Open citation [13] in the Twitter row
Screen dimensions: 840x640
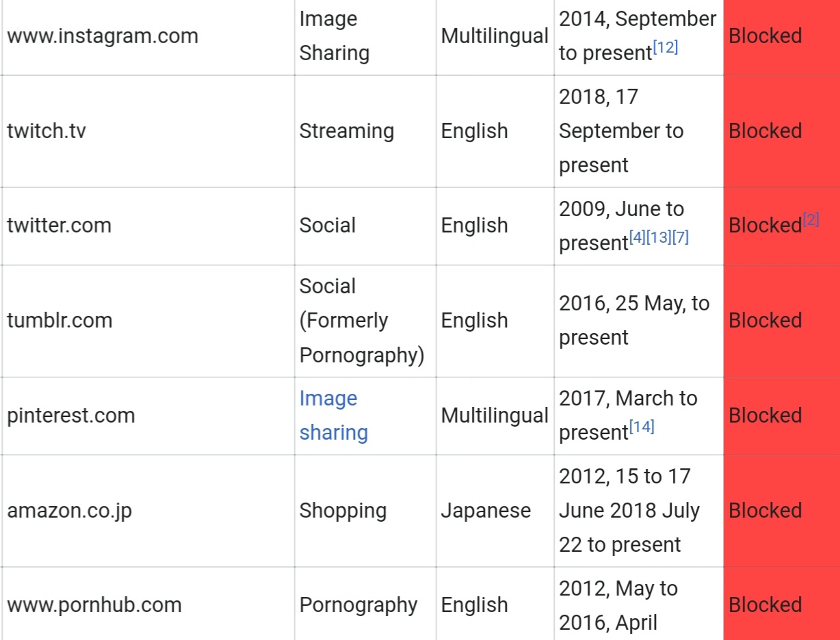[x=659, y=238]
